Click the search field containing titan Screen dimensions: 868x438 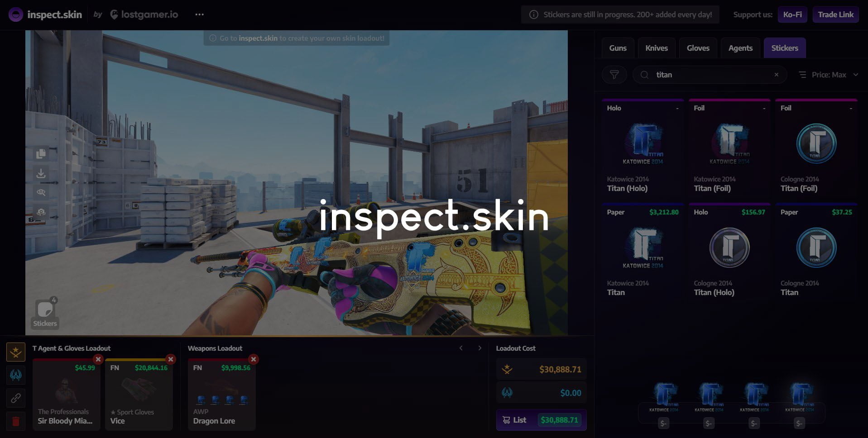[710, 75]
